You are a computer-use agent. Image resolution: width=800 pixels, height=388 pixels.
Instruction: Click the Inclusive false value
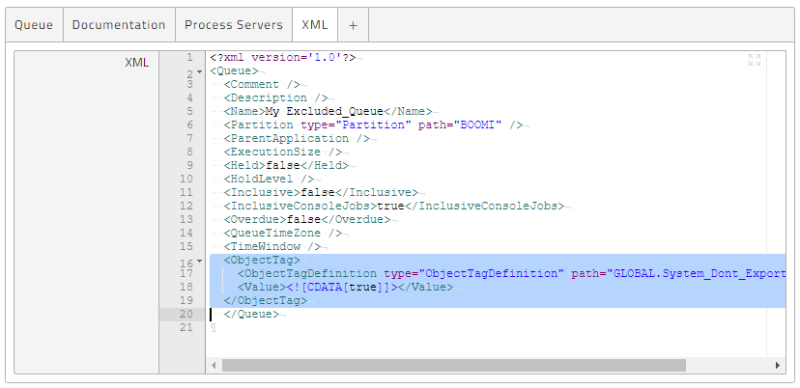coord(317,192)
